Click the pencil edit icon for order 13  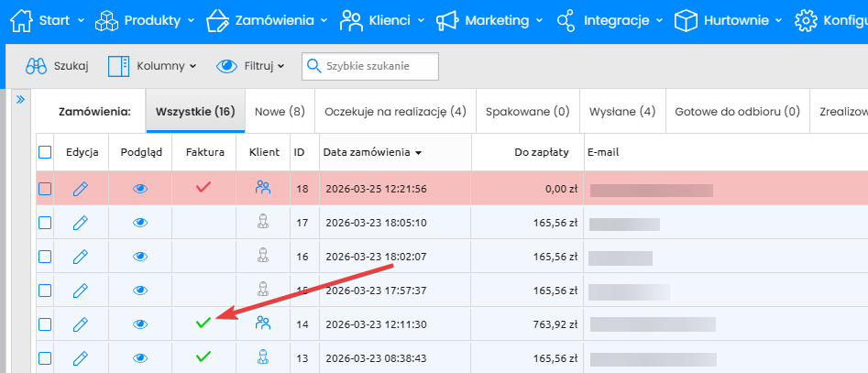pyautogui.click(x=81, y=357)
